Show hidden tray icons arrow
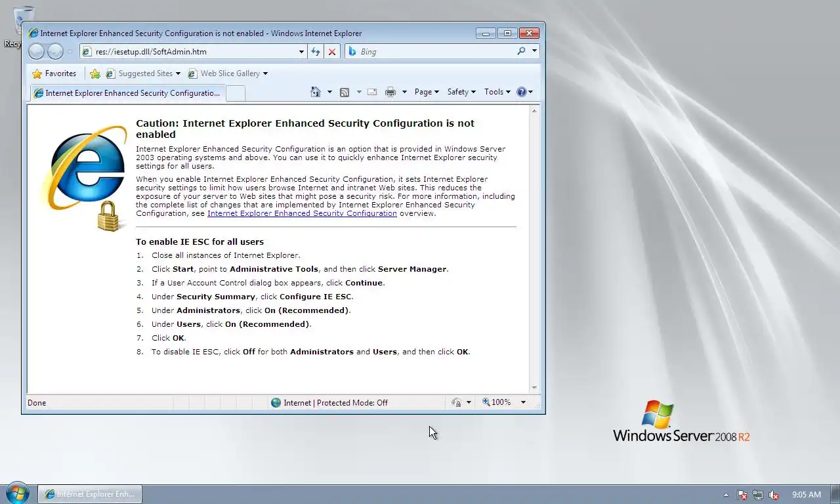This screenshot has width=840, height=504. [726, 495]
